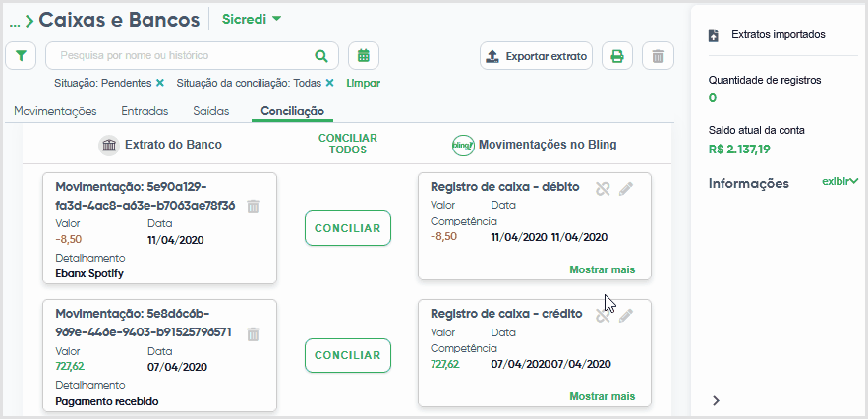Click the 727,62 value in the bank statement card
Viewport: 868px width, 419px height.
pyautogui.click(x=70, y=366)
